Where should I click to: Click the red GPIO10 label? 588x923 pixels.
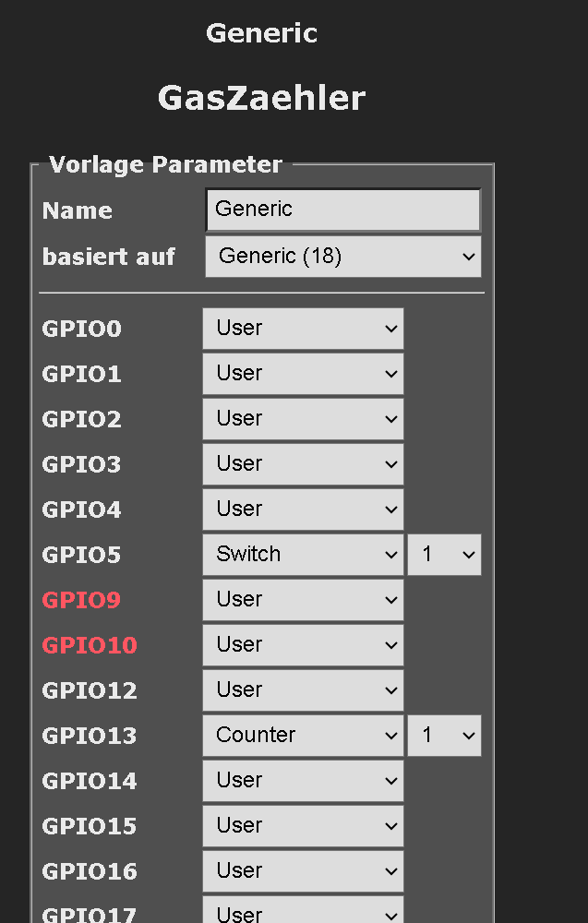pyautogui.click(x=90, y=646)
